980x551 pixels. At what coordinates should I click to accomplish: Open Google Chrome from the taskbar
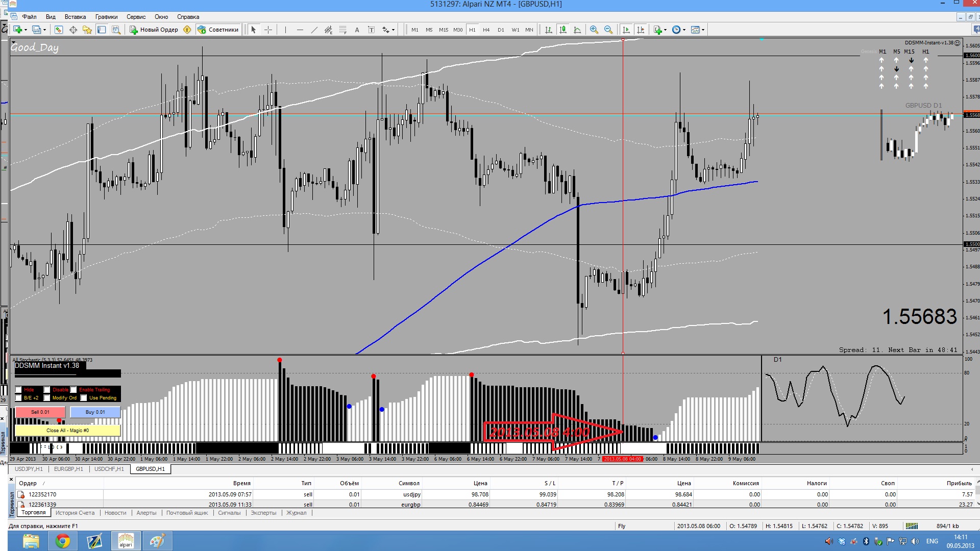point(63,541)
